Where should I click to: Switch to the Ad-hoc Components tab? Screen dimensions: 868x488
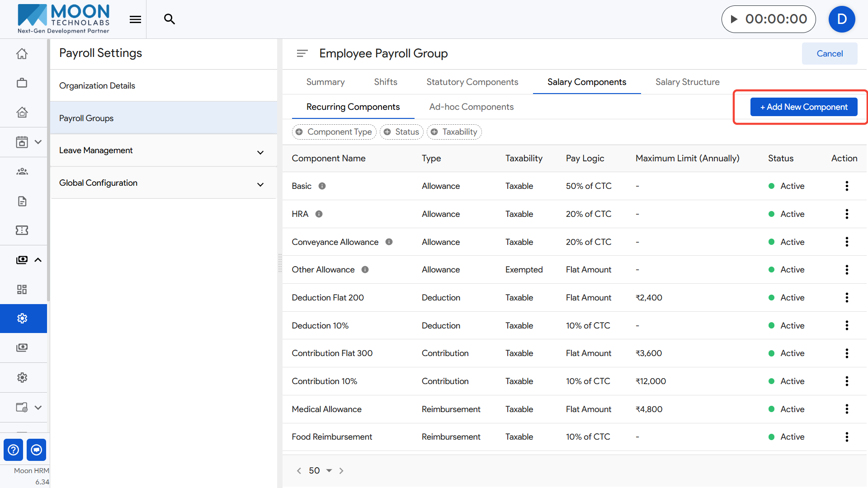click(x=471, y=107)
